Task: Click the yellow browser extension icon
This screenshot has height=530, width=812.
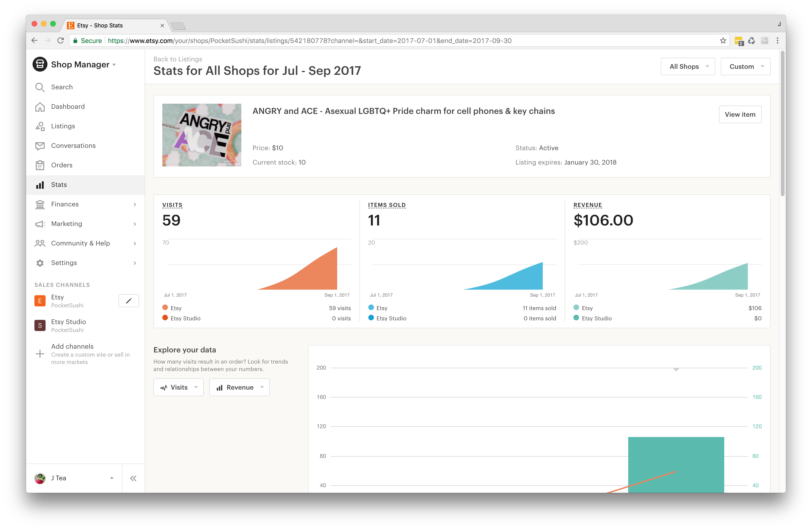Action: [739, 41]
